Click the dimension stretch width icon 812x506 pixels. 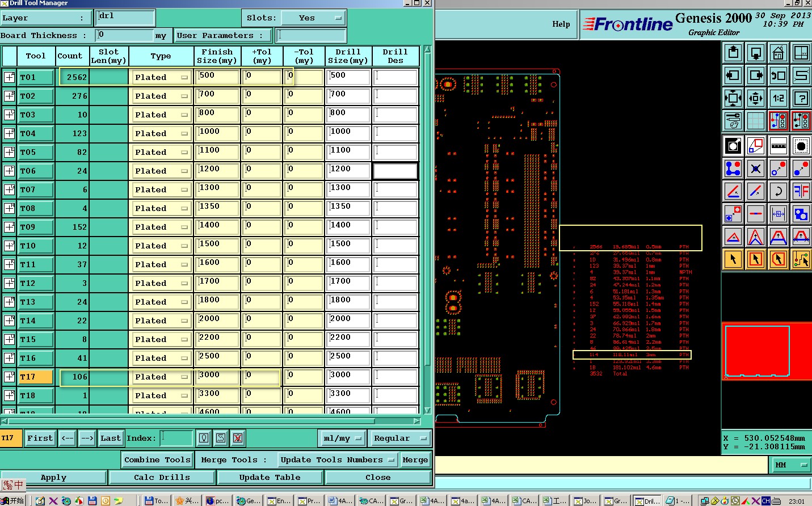pyautogui.click(x=779, y=214)
